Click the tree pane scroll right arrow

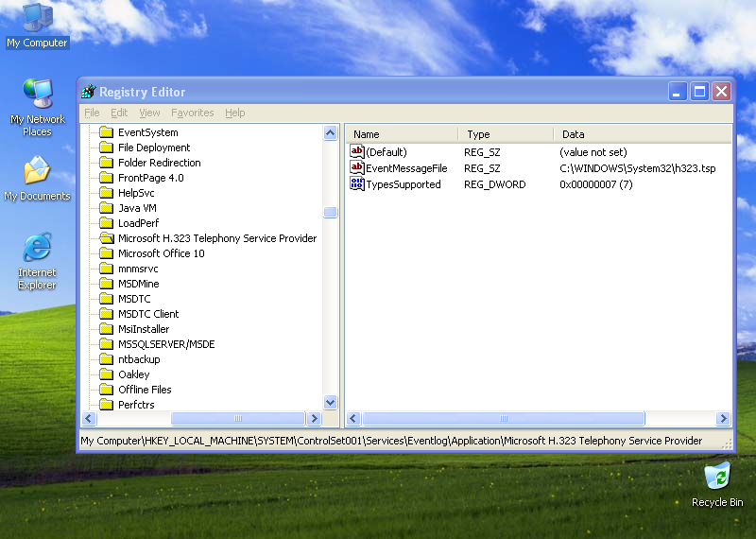(315, 418)
